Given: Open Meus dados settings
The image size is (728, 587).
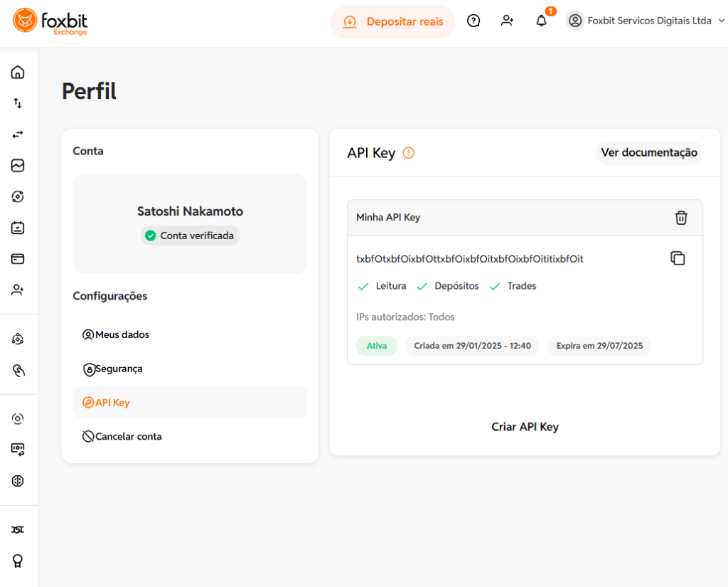Looking at the screenshot, I should 190,334.
